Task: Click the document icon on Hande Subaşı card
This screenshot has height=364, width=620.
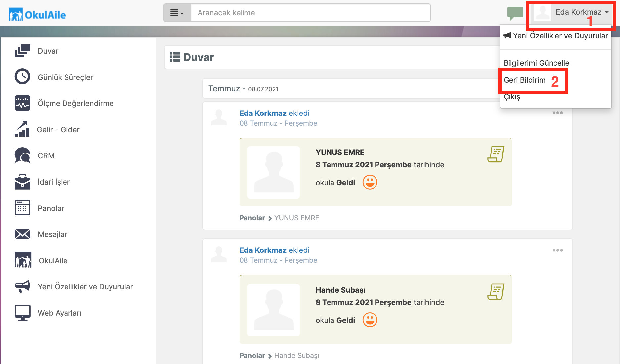Action: (x=496, y=292)
